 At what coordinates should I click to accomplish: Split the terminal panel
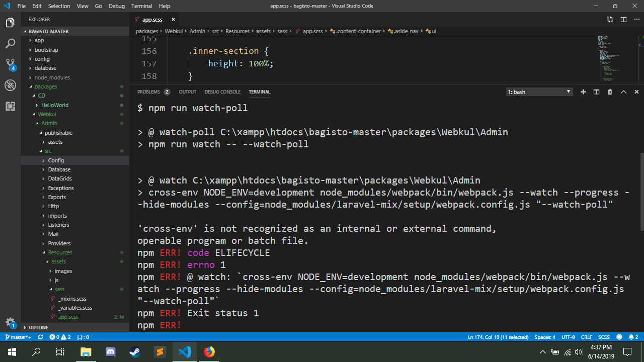596,92
